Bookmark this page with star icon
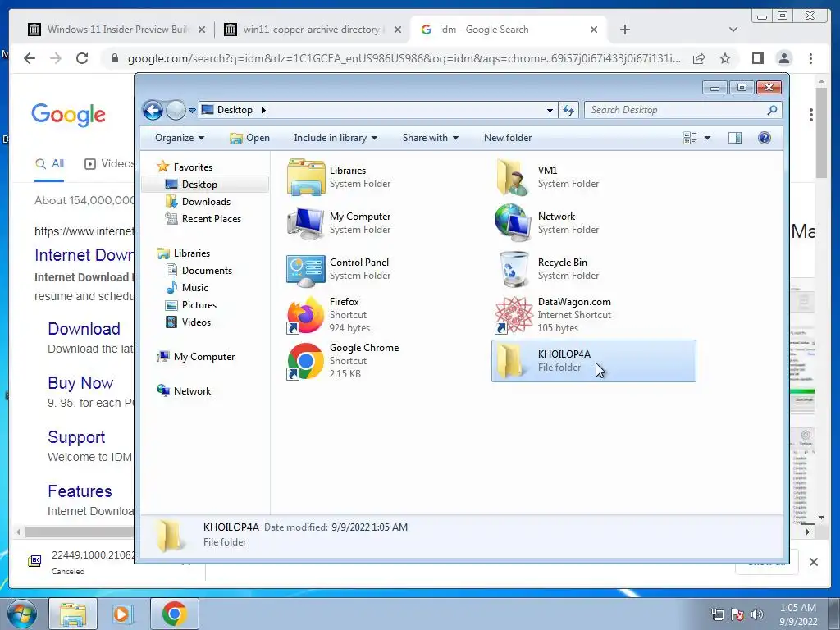The height and width of the screenshot is (630, 840). tap(725, 58)
